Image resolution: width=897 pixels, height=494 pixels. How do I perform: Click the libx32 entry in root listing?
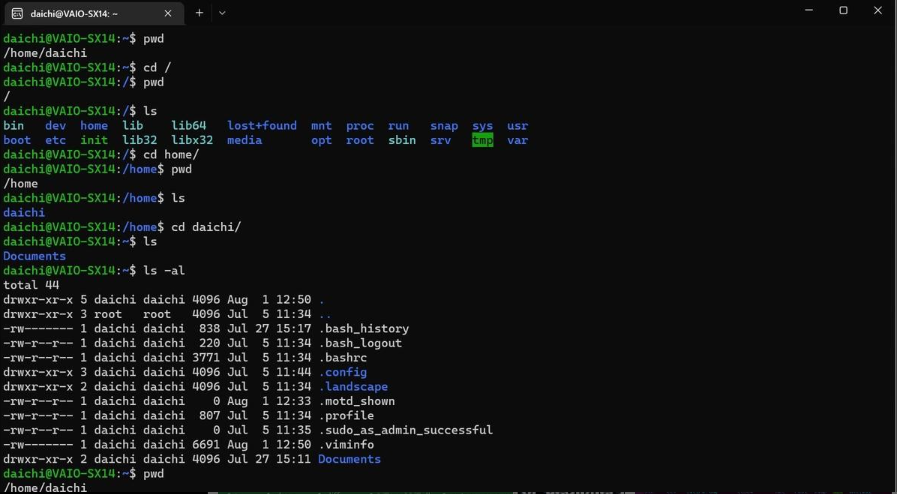click(x=192, y=140)
